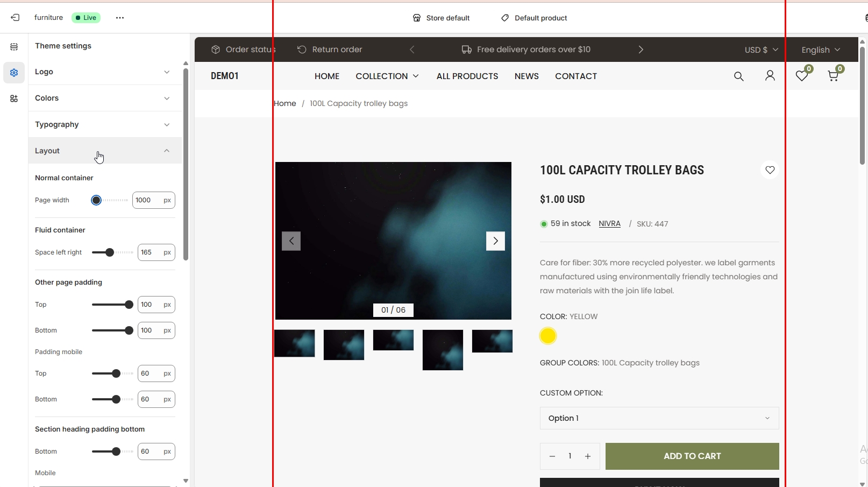868x487 pixels.
Task: Open the USD $ currency dropdown
Action: click(x=761, y=50)
